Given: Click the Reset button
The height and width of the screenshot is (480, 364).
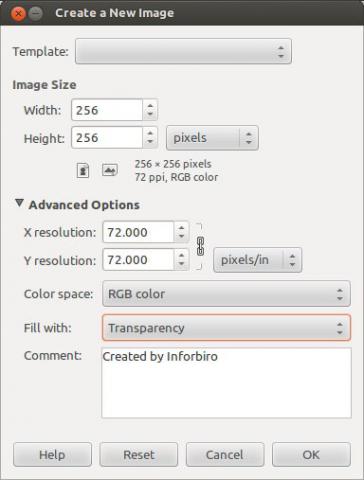Looking at the screenshot, I should click(139, 455).
